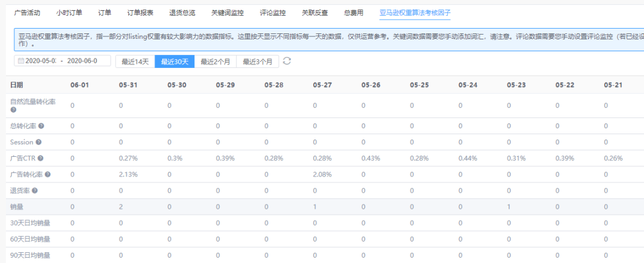Click the 05-24 column header
This screenshot has width=644, height=263.
click(x=468, y=85)
